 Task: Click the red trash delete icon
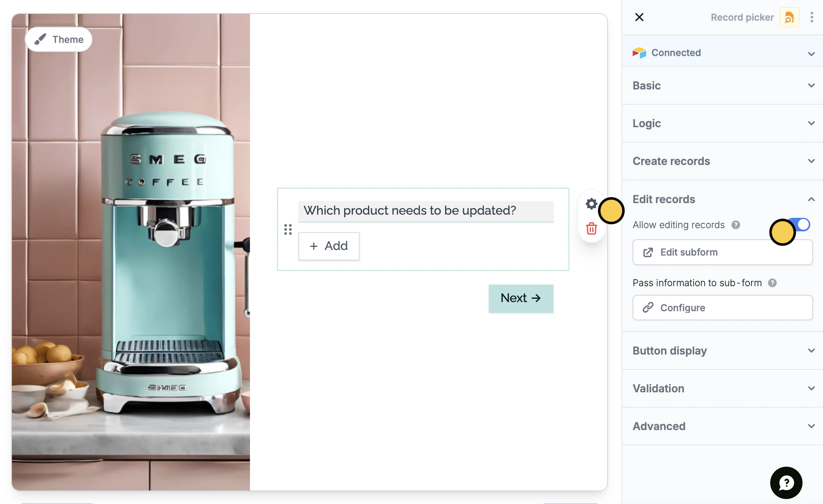[x=591, y=229]
